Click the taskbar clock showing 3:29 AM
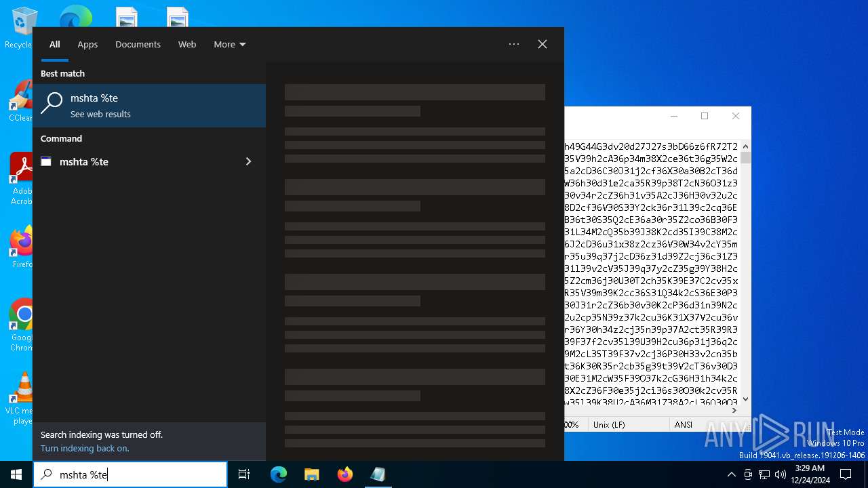The width and height of the screenshot is (868, 488). [810, 474]
